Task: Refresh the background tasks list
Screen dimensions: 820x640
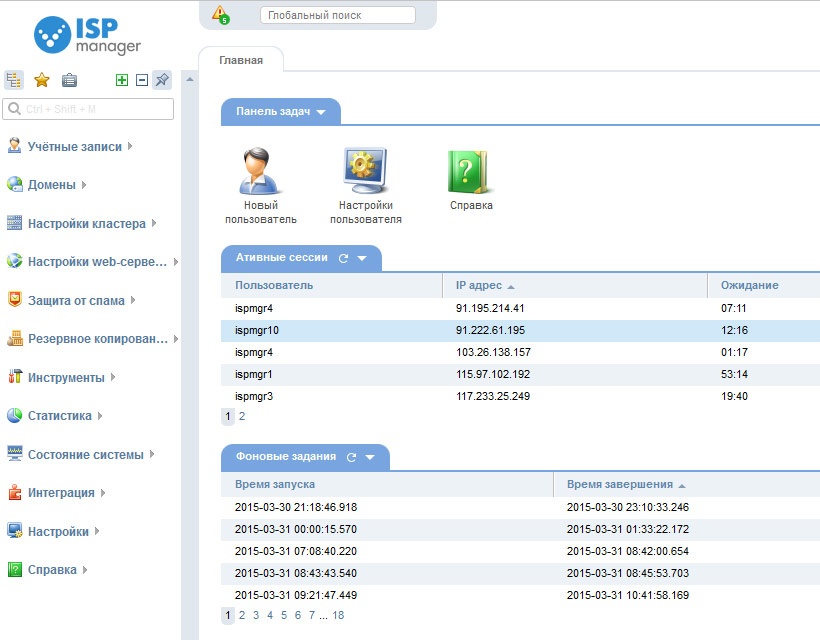Action: tap(351, 457)
